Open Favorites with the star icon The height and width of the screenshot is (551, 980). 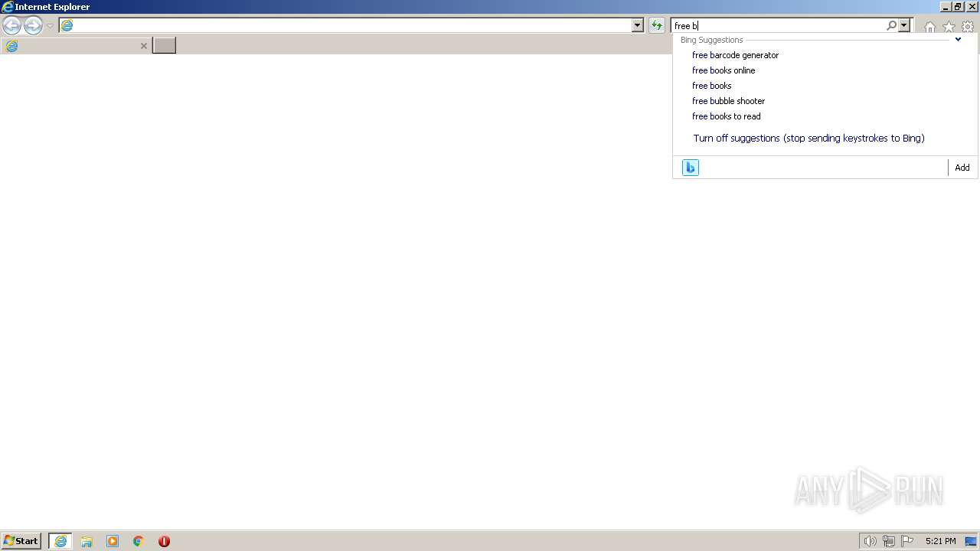point(949,27)
